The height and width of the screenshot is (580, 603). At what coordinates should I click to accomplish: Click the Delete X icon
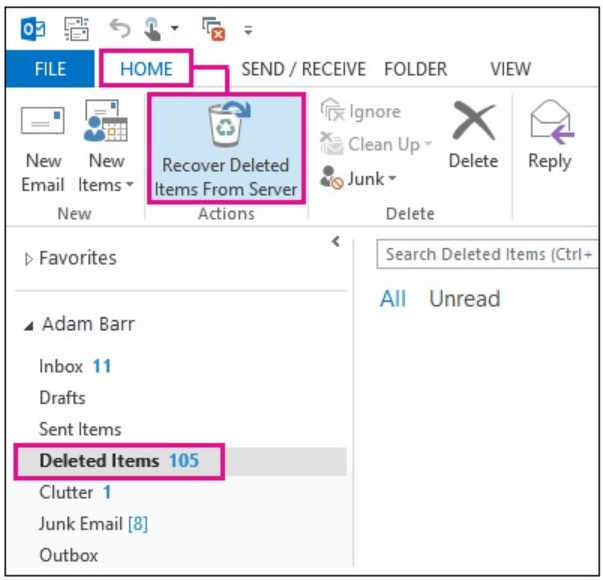click(x=473, y=121)
